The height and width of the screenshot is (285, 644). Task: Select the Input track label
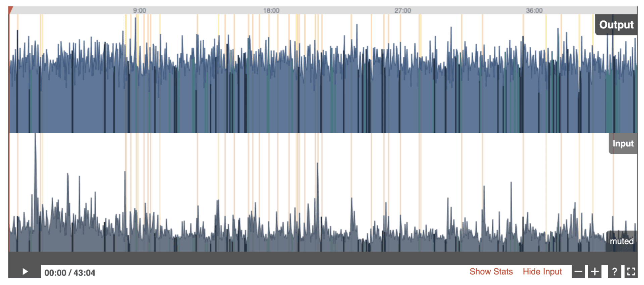click(623, 144)
